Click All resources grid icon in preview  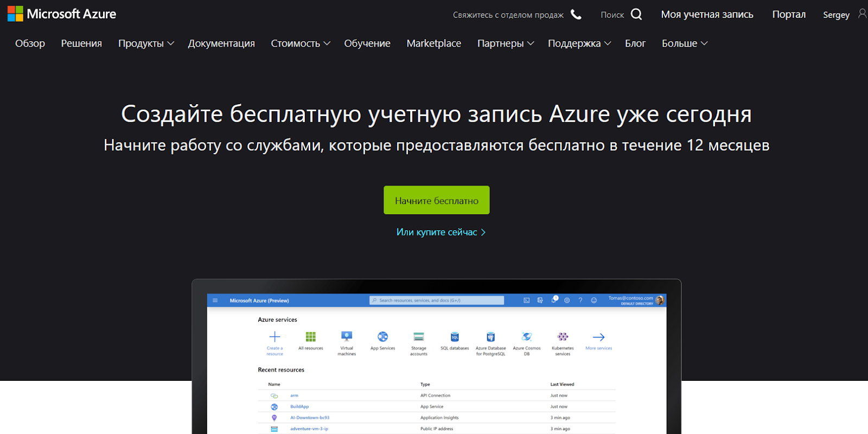[x=310, y=337]
